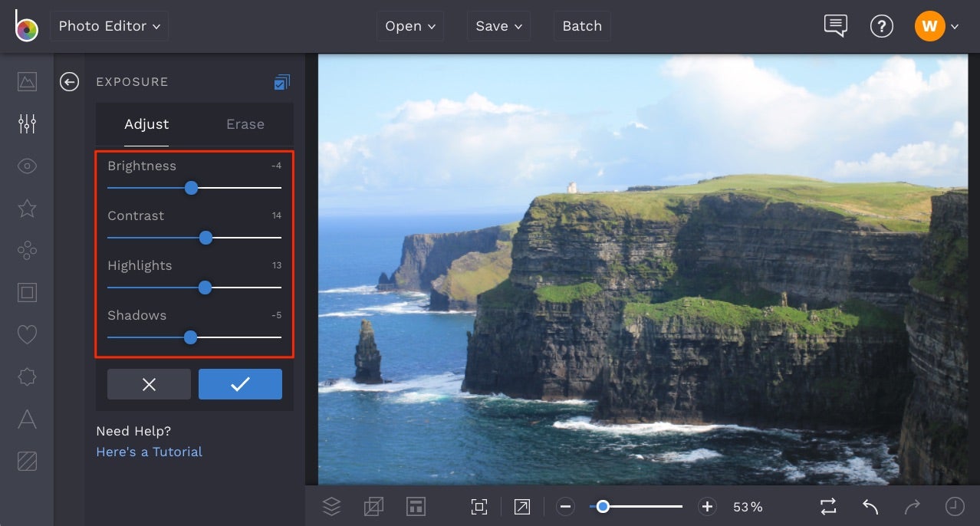Open the Photo Editor dropdown

coord(108,25)
